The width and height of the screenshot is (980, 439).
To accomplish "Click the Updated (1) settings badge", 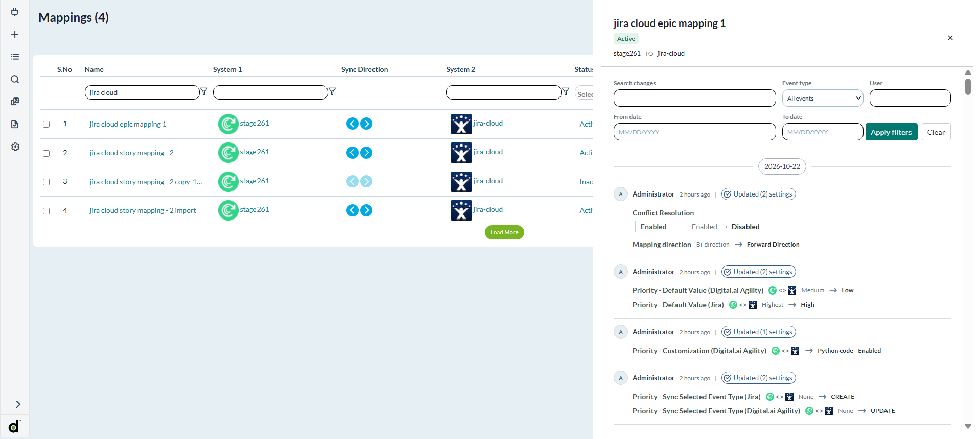I will tap(759, 332).
